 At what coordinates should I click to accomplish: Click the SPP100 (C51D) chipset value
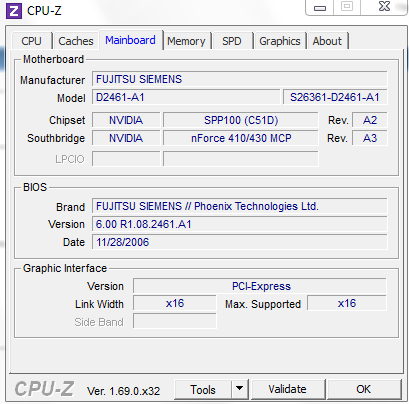[x=241, y=120]
